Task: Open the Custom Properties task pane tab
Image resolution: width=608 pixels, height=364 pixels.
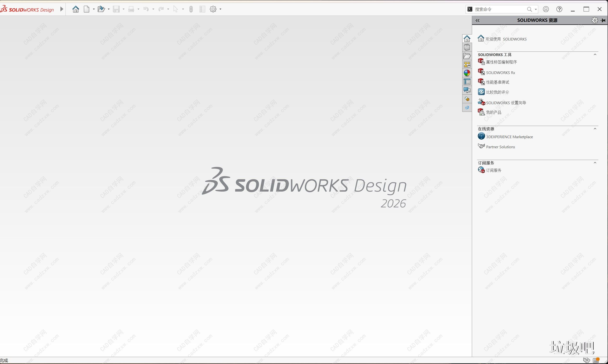Action: [467, 82]
